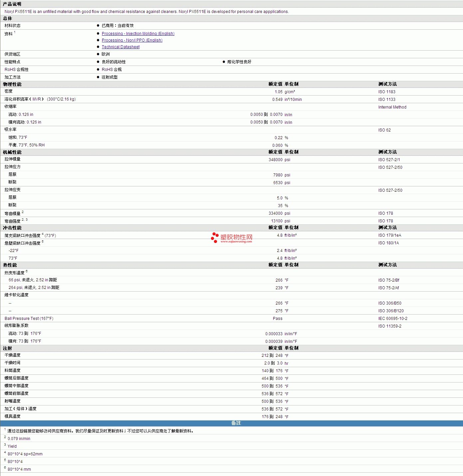The width and height of the screenshot is (463, 476).
Task: Click the 物理性能 section header
Action: [12, 85]
